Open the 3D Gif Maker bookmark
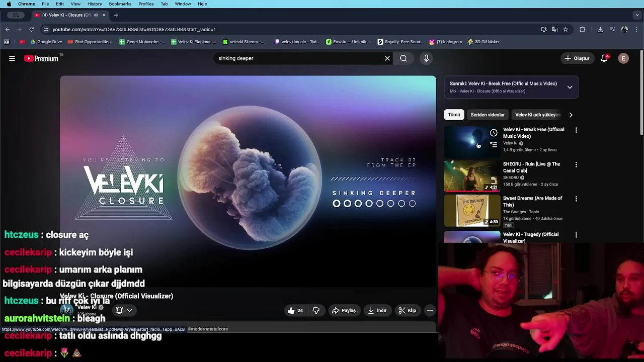 484,42
